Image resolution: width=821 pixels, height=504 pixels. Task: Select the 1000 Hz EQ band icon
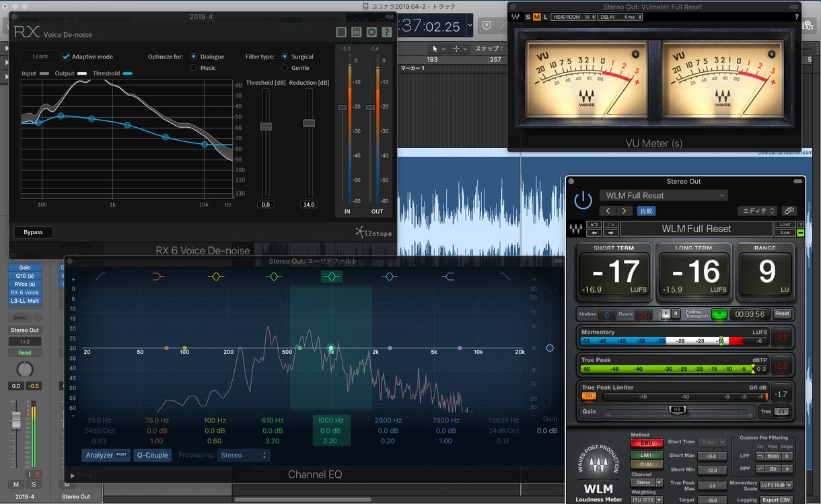pyautogui.click(x=331, y=277)
